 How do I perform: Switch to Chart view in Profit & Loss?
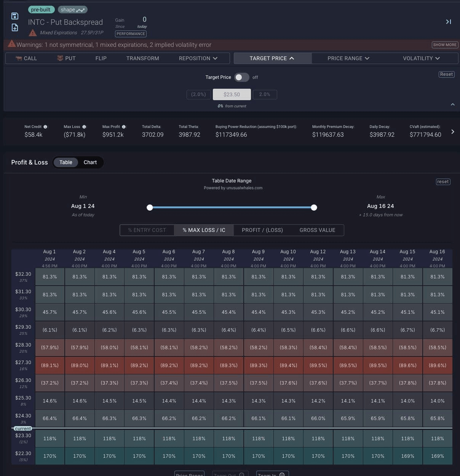point(90,162)
